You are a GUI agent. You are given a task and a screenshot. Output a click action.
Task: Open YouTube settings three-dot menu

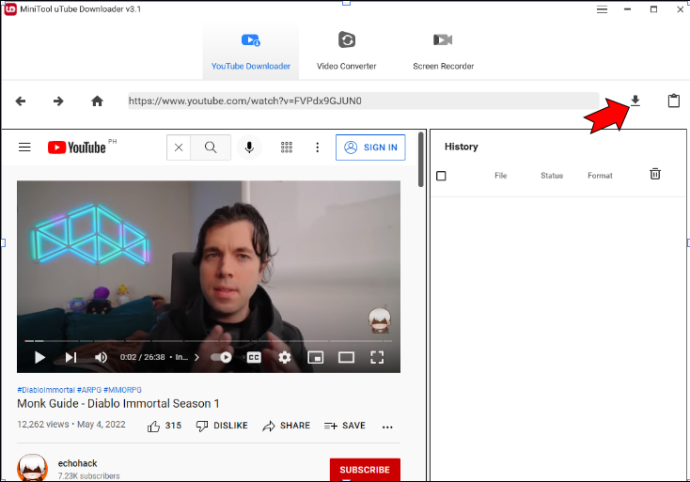pyautogui.click(x=317, y=147)
